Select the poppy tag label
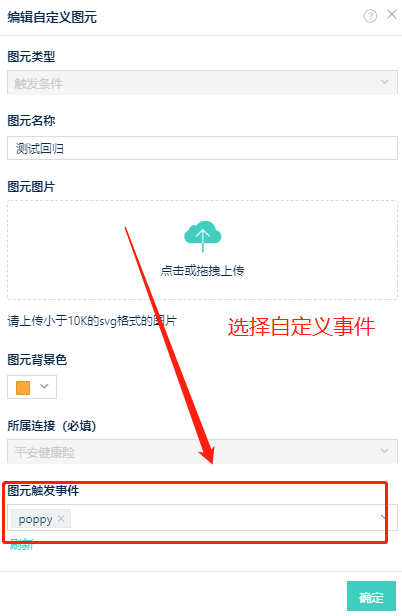This screenshot has width=402, height=616. (x=35, y=519)
